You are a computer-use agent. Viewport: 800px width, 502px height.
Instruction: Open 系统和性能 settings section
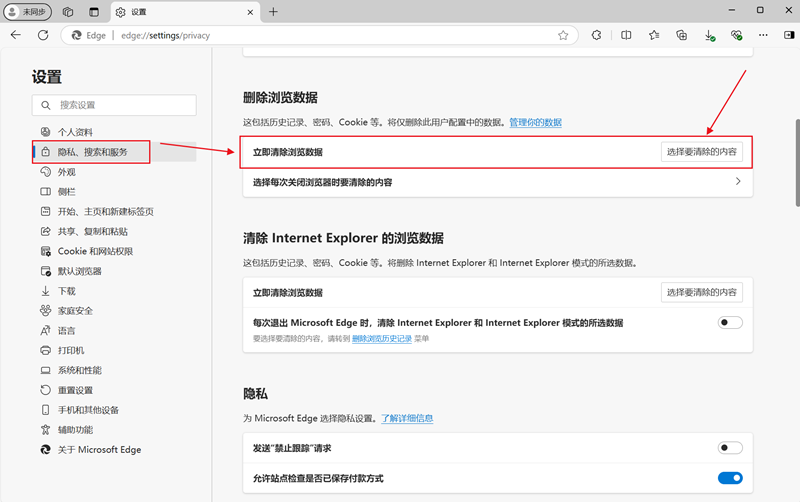(x=114, y=370)
